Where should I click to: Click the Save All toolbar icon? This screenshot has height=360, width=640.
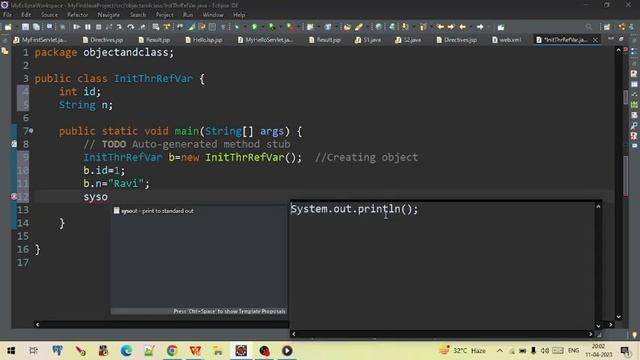(36, 27)
